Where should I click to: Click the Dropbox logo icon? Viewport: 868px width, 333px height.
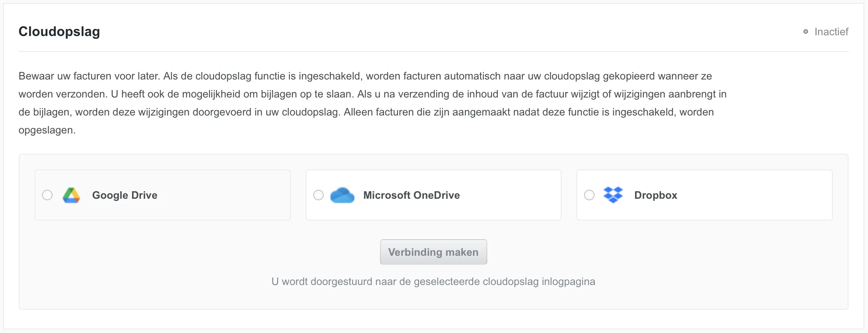(x=613, y=195)
